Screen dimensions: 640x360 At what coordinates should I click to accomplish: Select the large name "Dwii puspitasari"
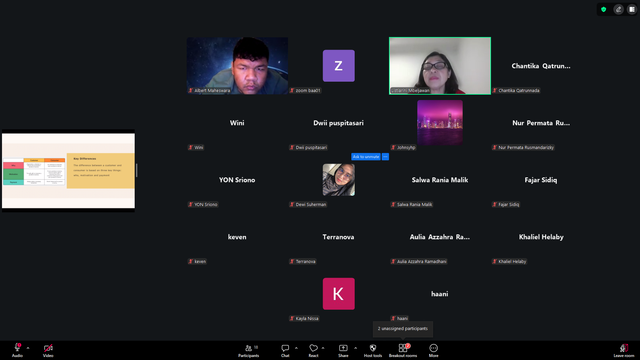point(338,123)
